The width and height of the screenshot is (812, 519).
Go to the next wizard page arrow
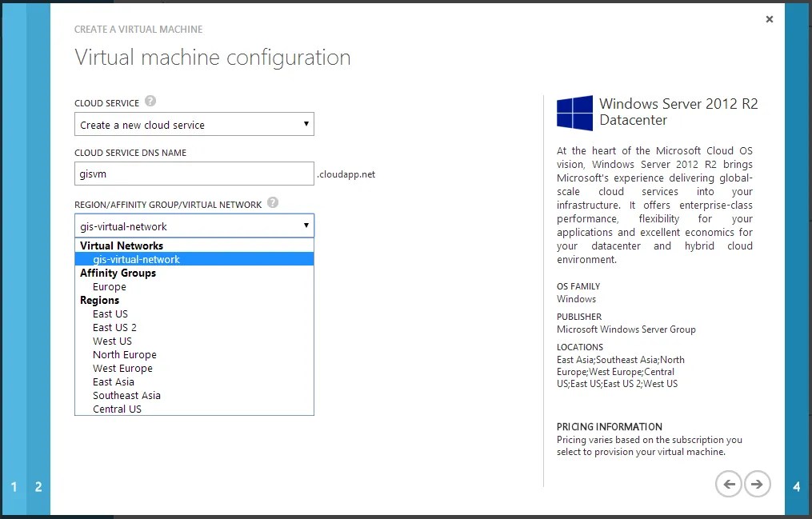(757, 484)
